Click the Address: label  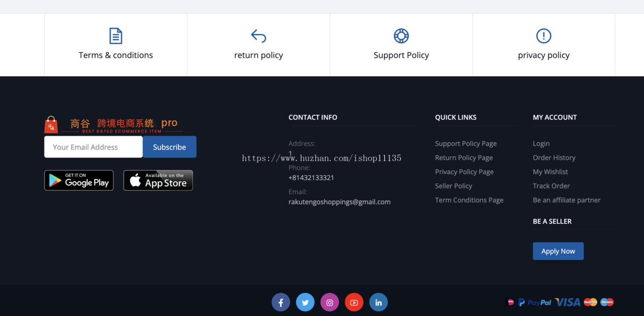click(302, 143)
